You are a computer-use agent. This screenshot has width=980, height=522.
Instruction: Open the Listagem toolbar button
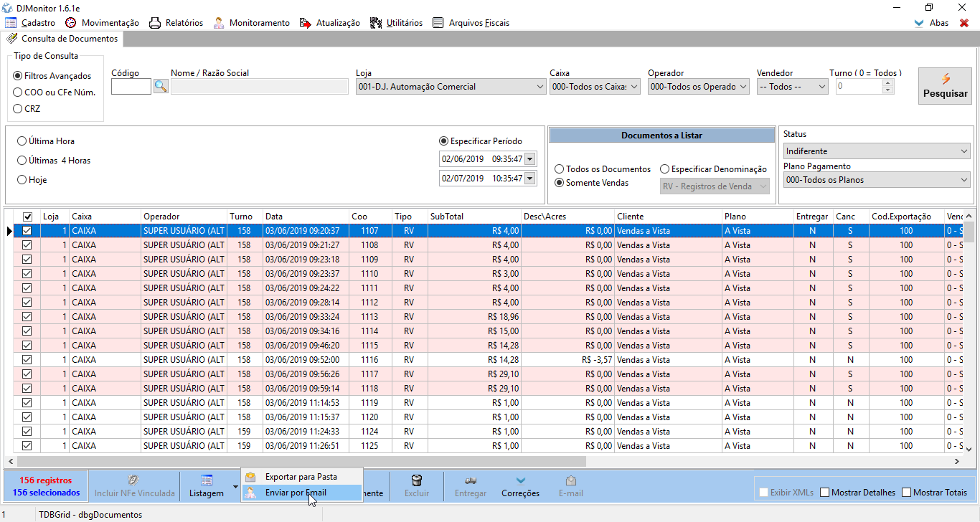click(206, 486)
